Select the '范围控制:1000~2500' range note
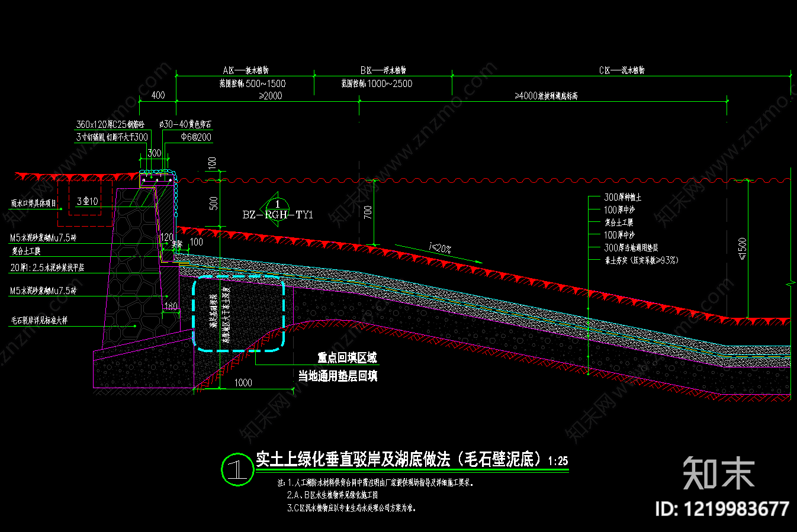The image size is (797, 532). (x=377, y=84)
